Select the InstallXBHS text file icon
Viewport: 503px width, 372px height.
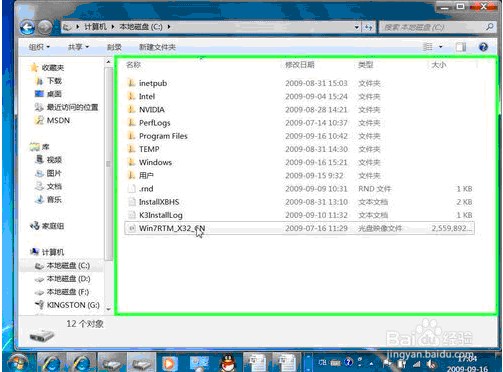point(132,202)
